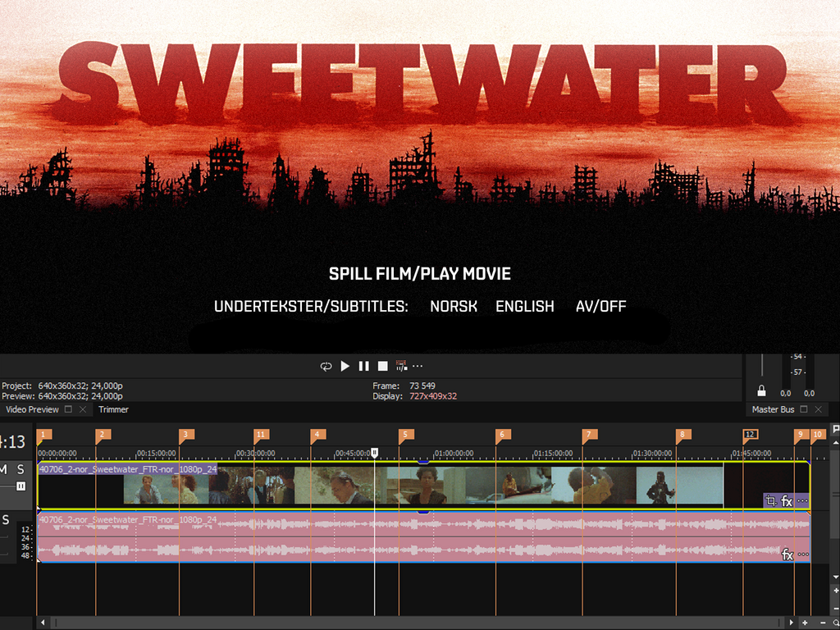Viewport: 840px width, 630px height.
Task: Mute the video track with M
Action: (x=3, y=469)
